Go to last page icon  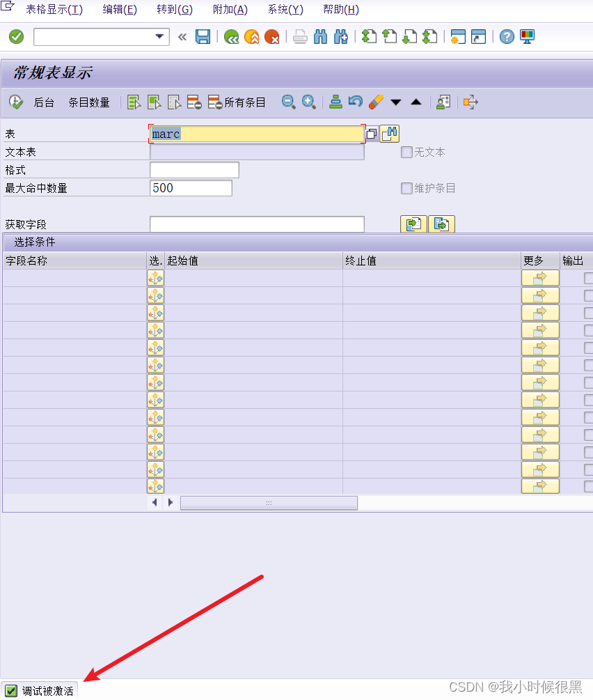point(429,37)
